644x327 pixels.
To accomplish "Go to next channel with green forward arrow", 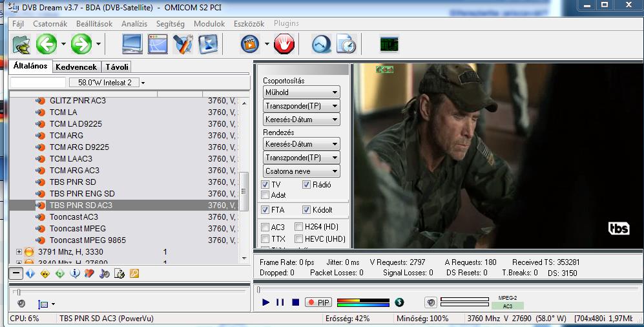I will tap(81, 43).
